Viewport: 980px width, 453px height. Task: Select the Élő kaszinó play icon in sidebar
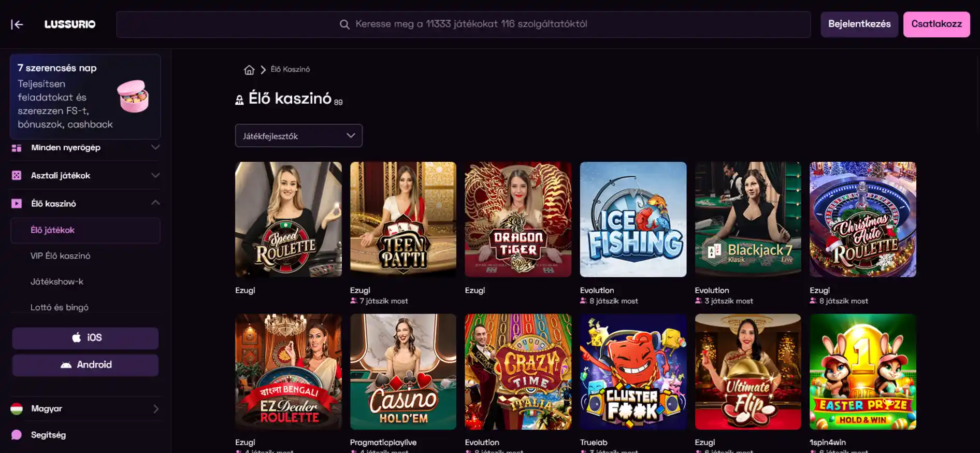(17, 204)
